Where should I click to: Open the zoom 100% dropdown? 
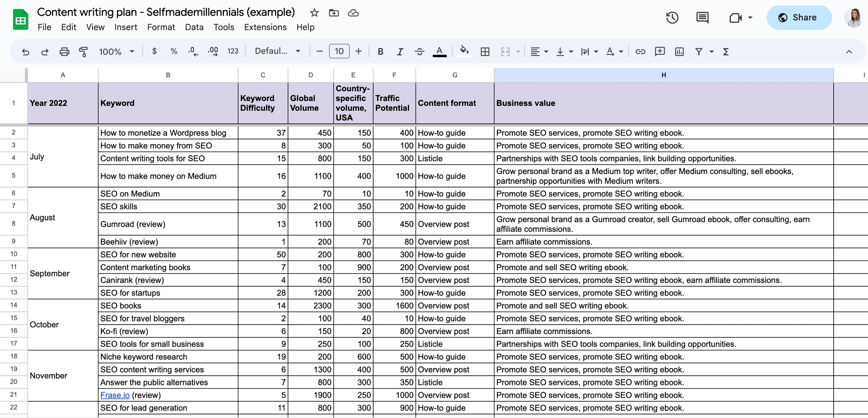click(116, 52)
